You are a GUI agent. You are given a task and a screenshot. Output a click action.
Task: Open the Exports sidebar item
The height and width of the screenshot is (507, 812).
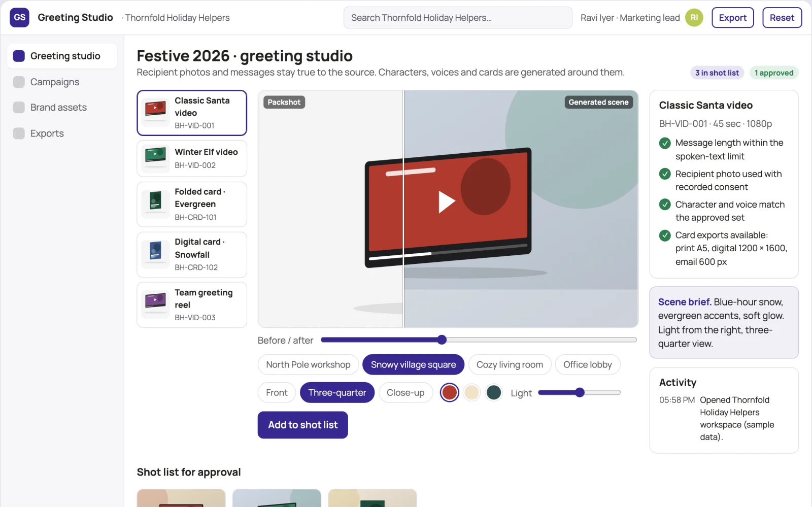point(62,133)
